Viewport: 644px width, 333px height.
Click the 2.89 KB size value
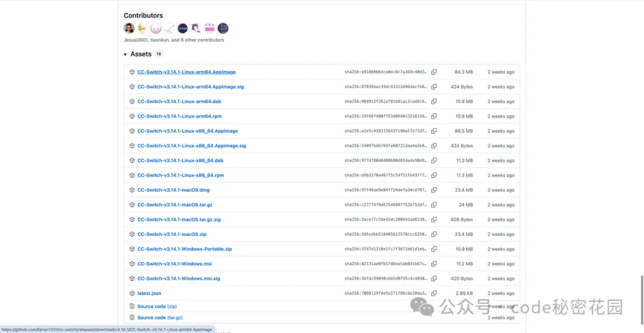(464, 293)
